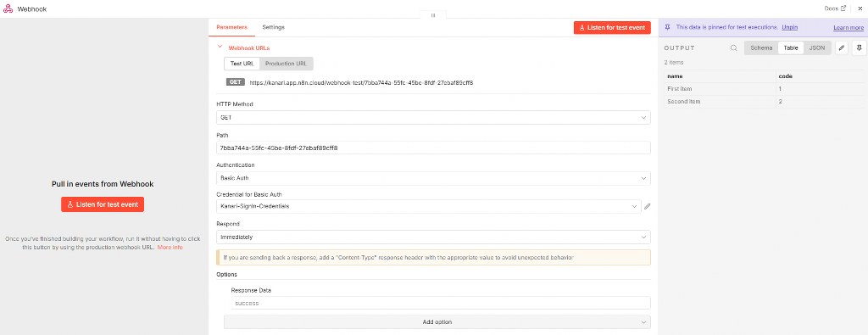Click the GET method badge
This screenshot has height=335, width=868.
(236, 82)
